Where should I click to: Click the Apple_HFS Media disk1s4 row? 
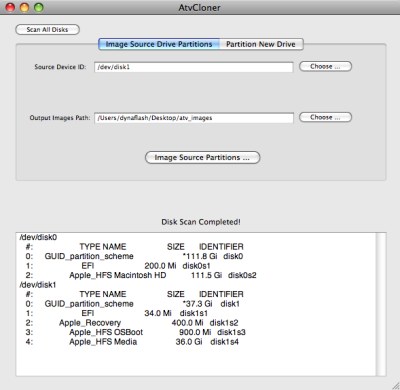tap(132, 342)
